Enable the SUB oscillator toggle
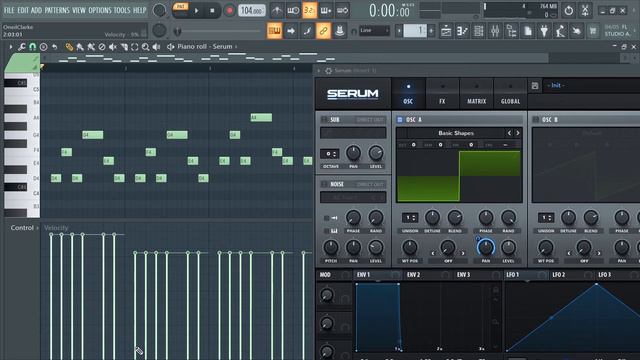This screenshot has width=640, height=360. [x=324, y=120]
